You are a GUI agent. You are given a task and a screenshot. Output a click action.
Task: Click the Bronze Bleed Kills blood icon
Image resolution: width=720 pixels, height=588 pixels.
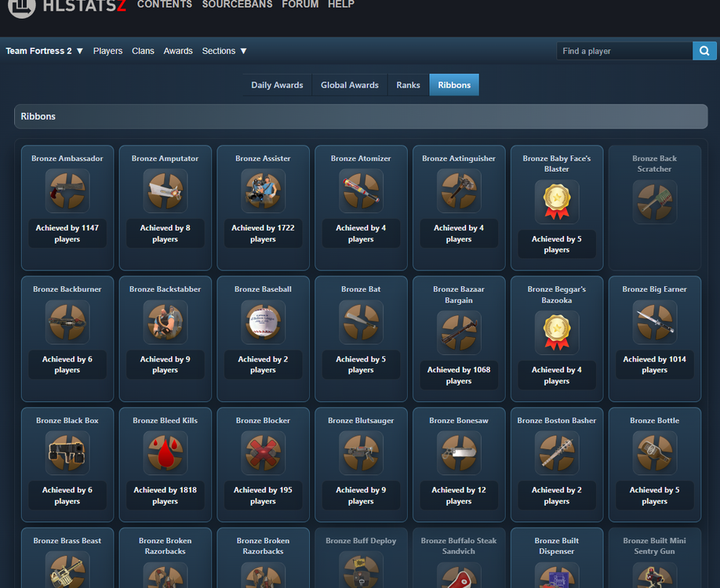[165, 453]
